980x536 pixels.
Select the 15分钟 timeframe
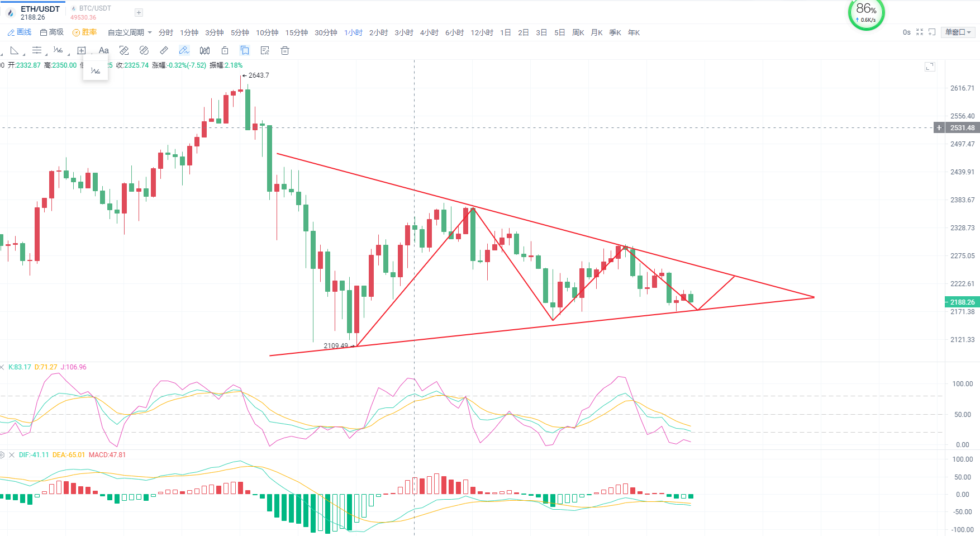pos(297,32)
